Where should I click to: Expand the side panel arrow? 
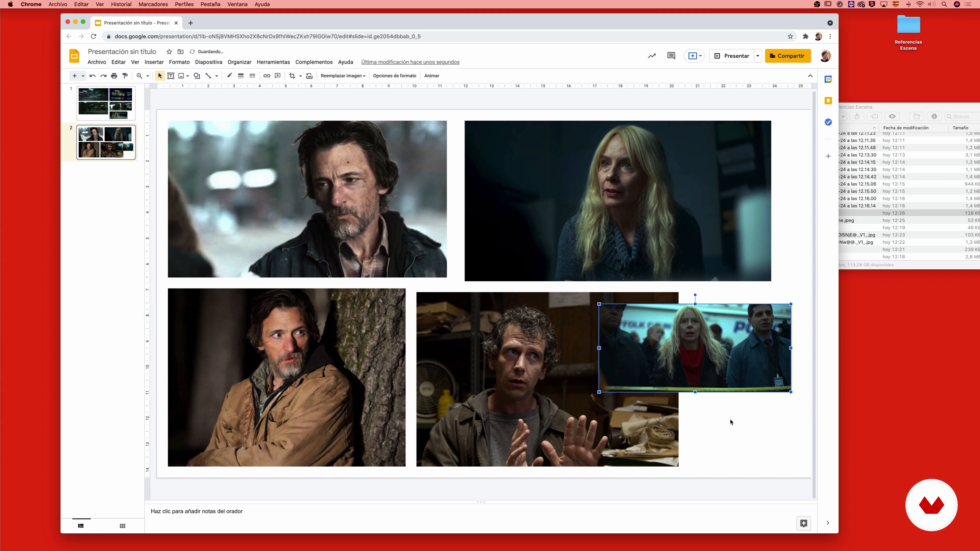pos(827,523)
